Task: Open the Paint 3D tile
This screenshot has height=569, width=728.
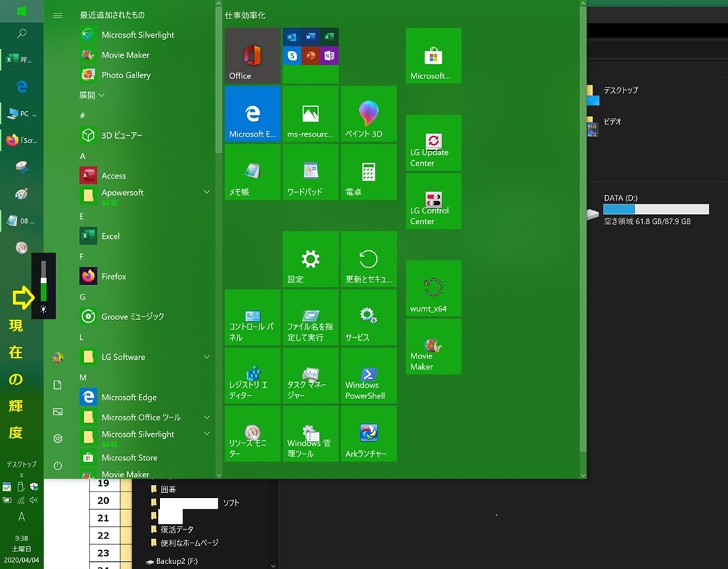Action: point(369,113)
